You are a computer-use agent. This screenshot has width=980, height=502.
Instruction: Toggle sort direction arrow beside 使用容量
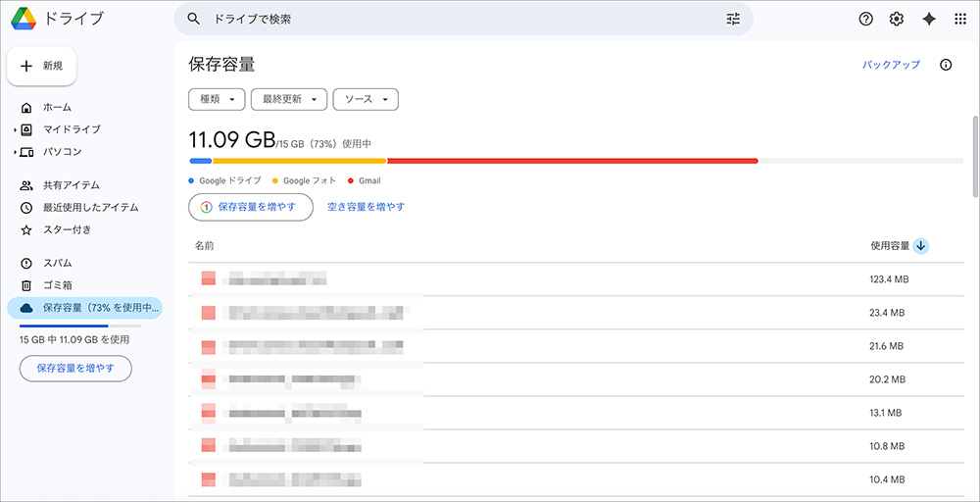[x=920, y=246]
